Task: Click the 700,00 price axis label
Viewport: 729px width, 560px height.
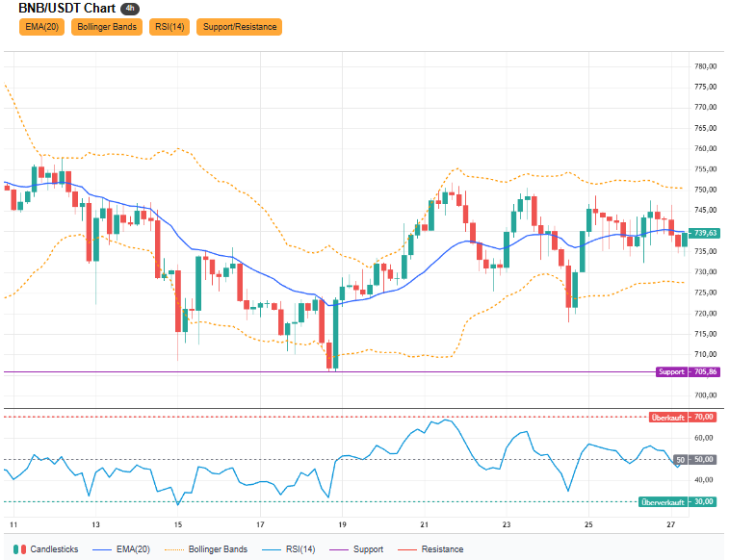Action: click(x=705, y=395)
